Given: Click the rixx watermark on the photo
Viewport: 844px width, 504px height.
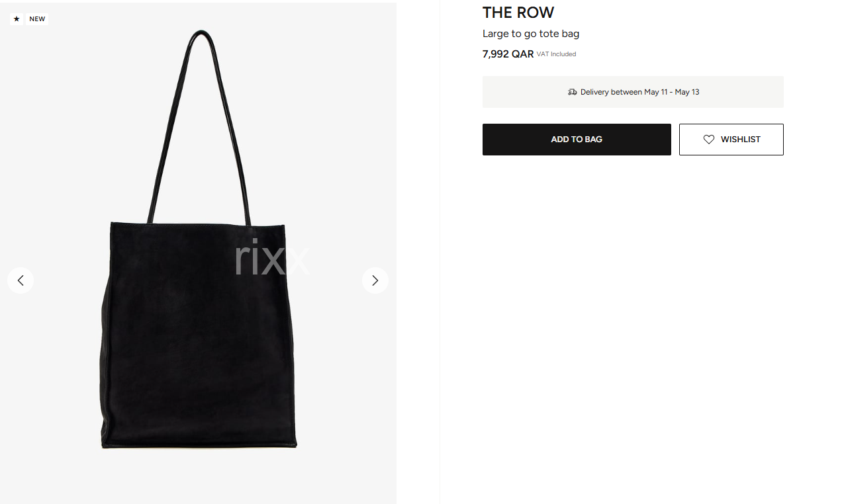Looking at the screenshot, I should pos(271,259).
